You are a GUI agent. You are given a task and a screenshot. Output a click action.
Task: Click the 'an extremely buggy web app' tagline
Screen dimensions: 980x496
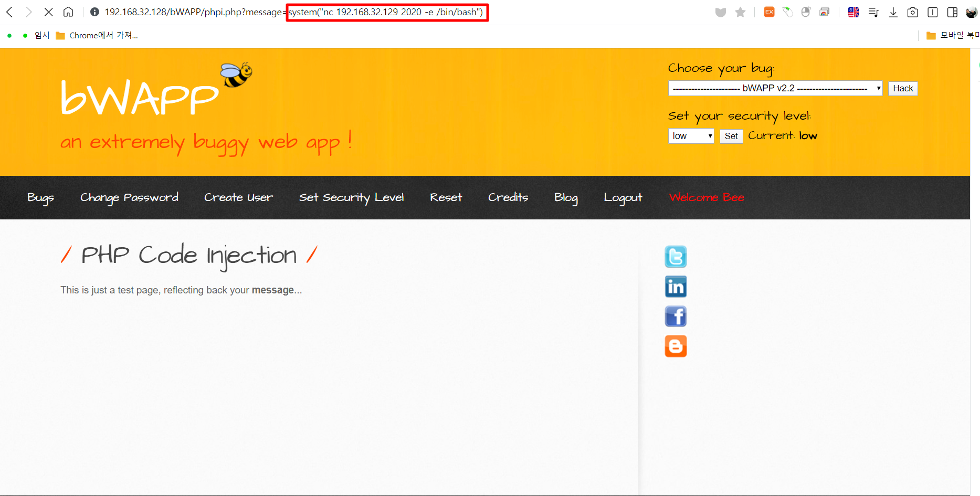pyautogui.click(x=206, y=142)
